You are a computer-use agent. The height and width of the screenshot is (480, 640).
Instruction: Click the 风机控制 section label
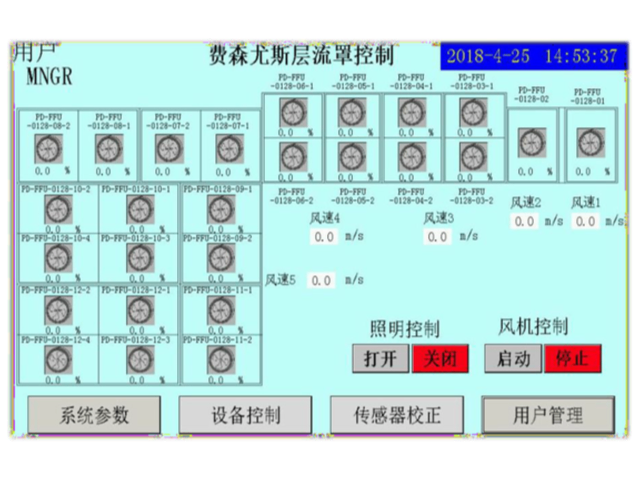click(533, 327)
